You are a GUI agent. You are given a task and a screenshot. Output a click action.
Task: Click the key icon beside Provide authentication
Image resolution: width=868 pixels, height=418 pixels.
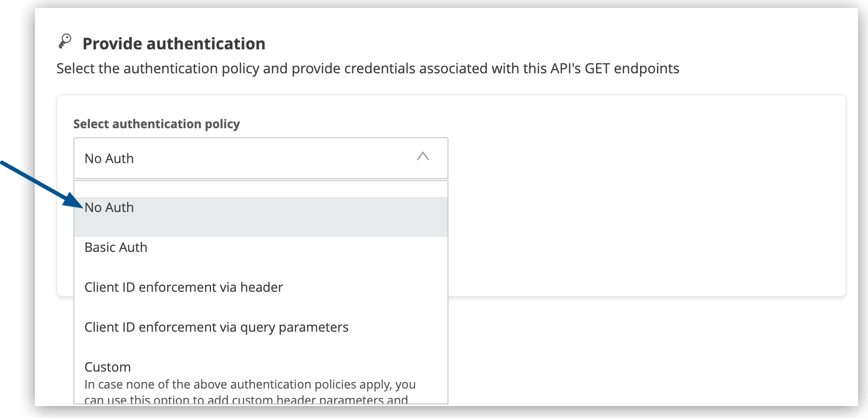pos(65,41)
